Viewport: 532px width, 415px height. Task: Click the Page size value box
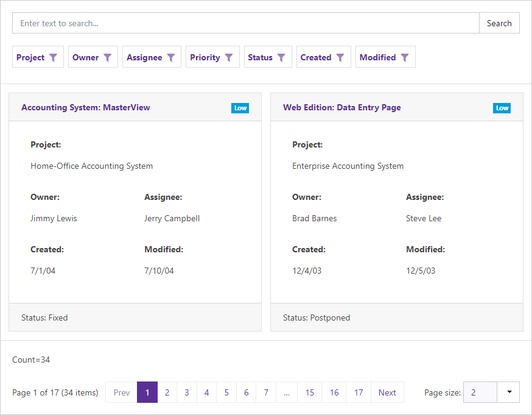click(x=480, y=392)
